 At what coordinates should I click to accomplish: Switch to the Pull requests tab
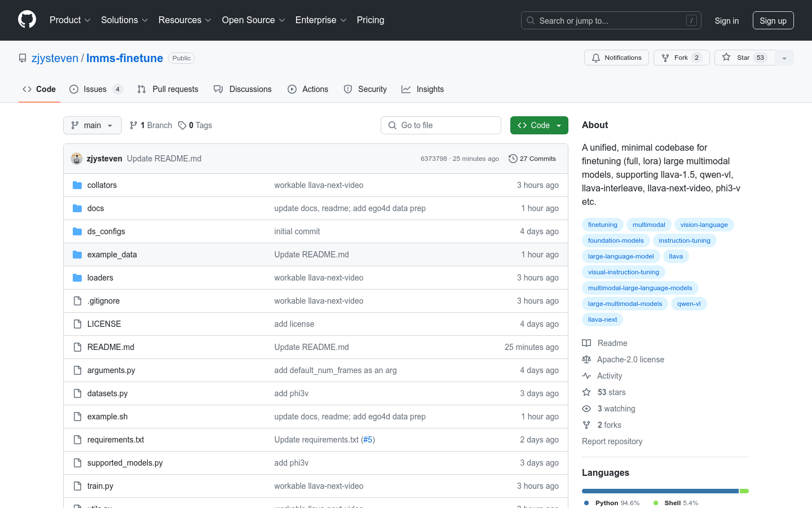[x=168, y=89]
